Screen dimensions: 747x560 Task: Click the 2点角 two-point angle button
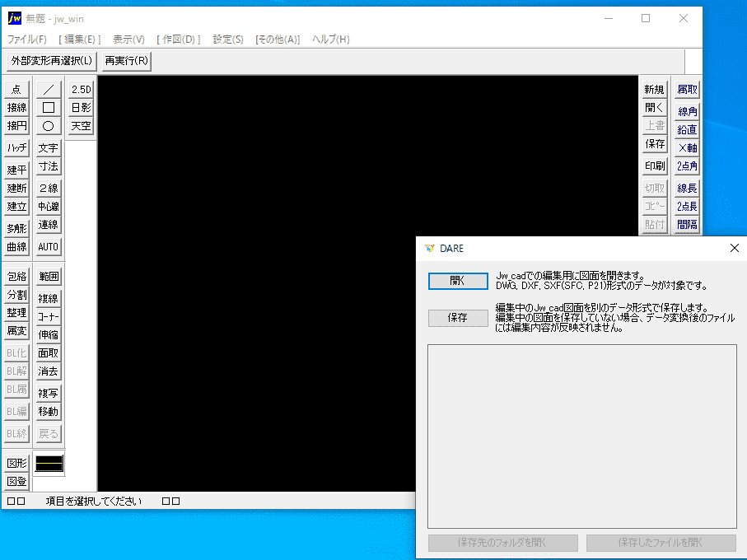click(x=687, y=166)
